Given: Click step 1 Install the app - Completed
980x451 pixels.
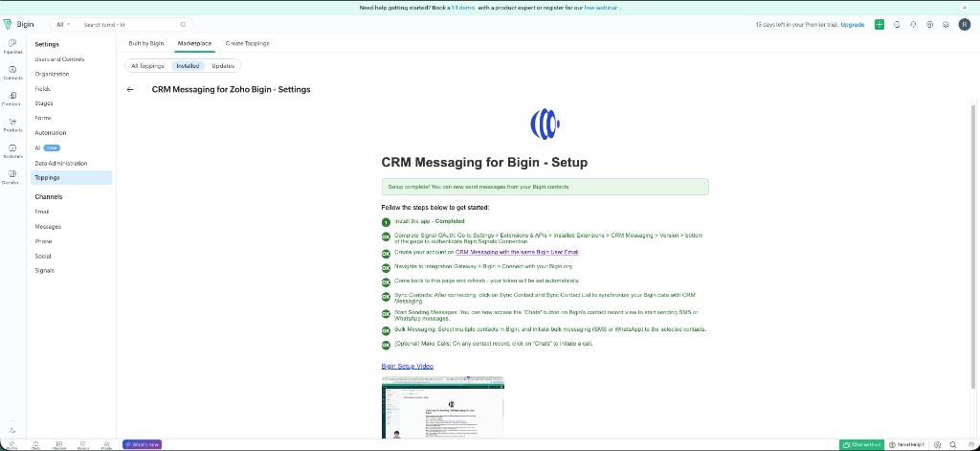Looking at the screenshot, I should pyautogui.click(x=430, y=221).
